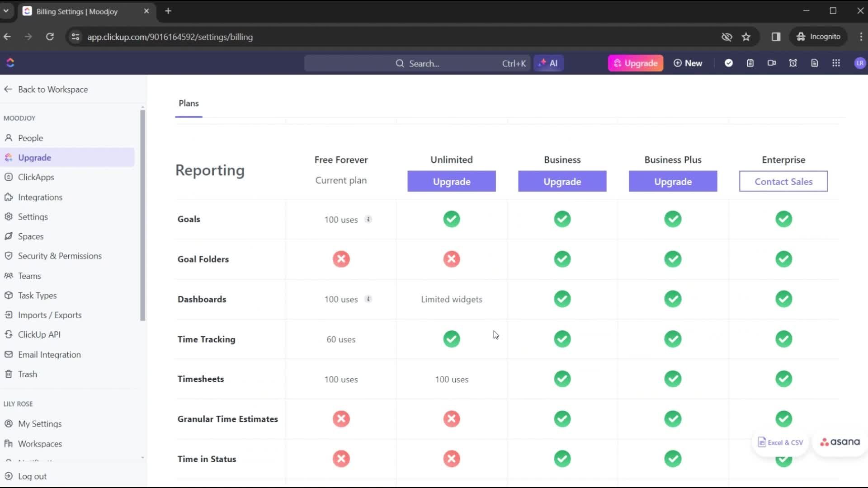This screenshot has width=868, height=488.
Task: Open Upgrade in the sidebar
Action: click(x=67, y=158)
